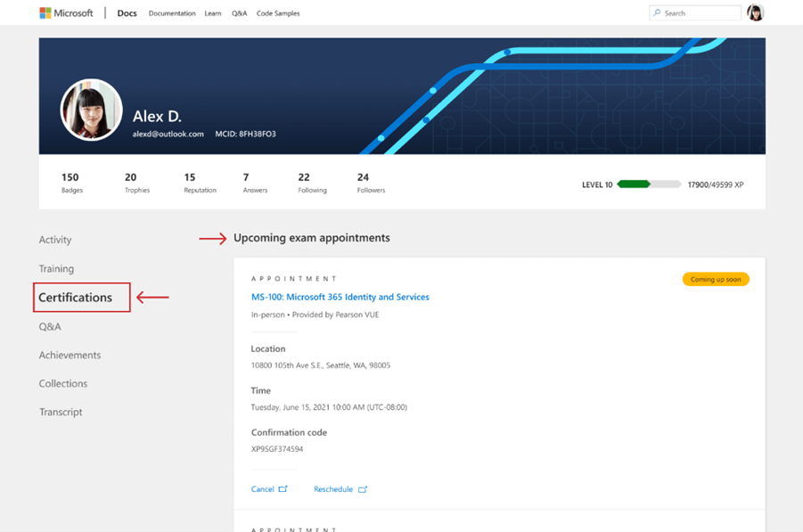The height and width of the screenshot is (532, 803).
Task: Click the Microsoft logo
Action: 66,12
